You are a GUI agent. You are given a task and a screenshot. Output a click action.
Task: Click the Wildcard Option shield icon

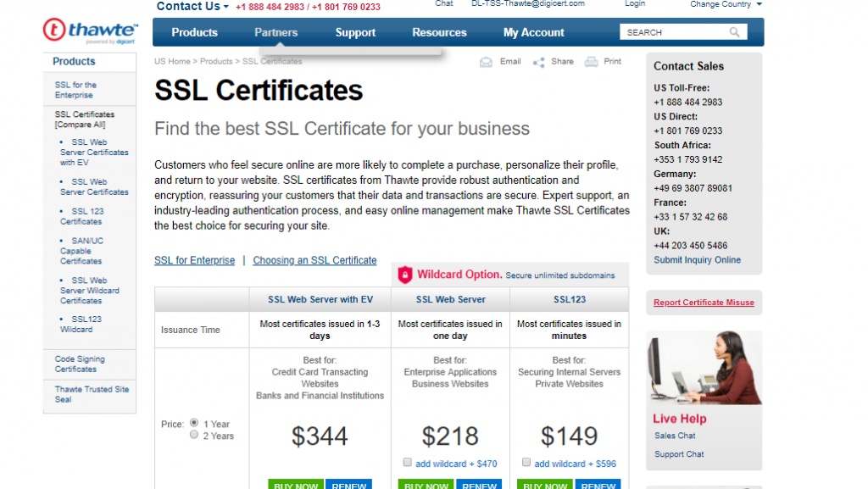coord(405,274)
